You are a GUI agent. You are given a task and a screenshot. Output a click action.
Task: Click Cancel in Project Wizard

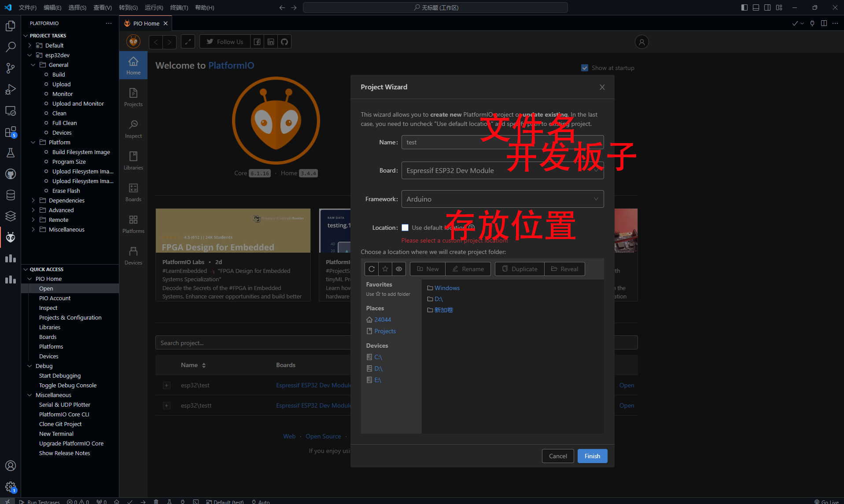558,456
